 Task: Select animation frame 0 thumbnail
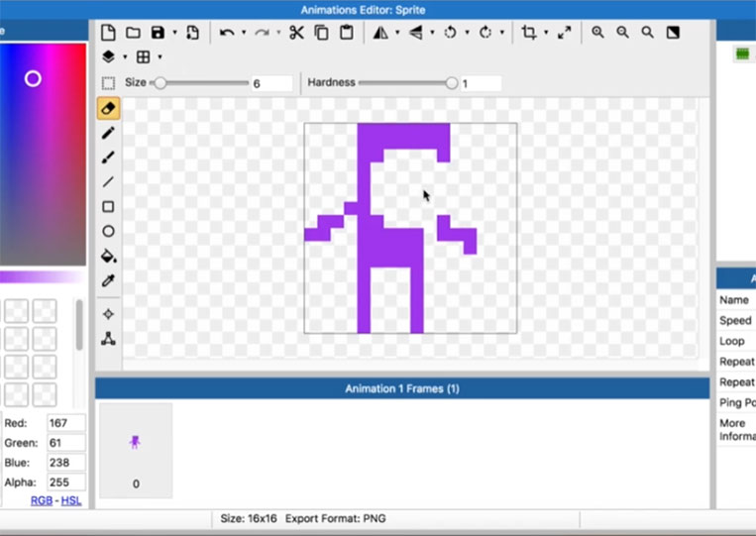pos(136,450)
